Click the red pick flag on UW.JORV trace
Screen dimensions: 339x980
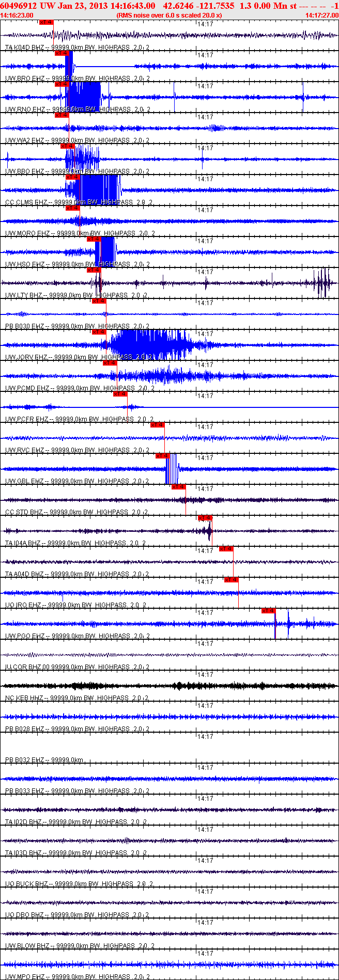(x=99, y=332)
